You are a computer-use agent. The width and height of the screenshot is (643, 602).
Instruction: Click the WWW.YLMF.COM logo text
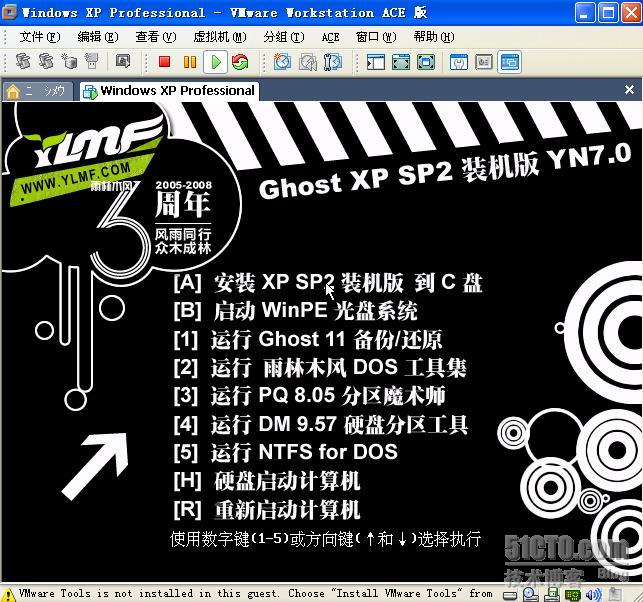(76, 178)
